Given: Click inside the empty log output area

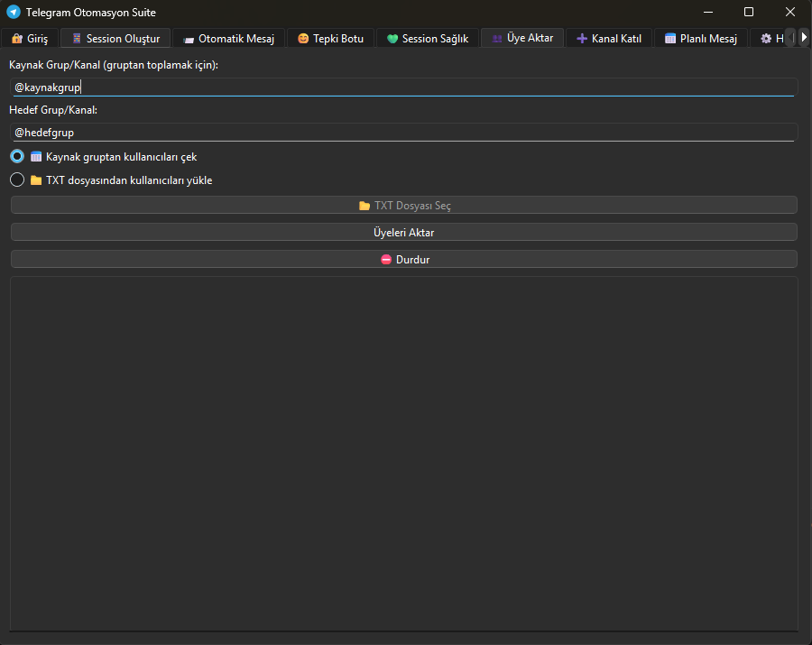Looking at the screenshot, I should click(x=404, y=454).
